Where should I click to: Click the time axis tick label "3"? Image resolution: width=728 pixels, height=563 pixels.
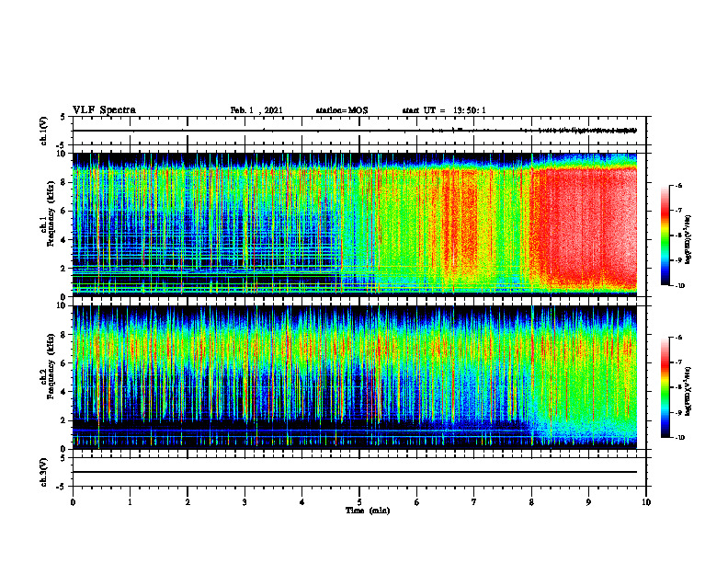tap(245, 502)
